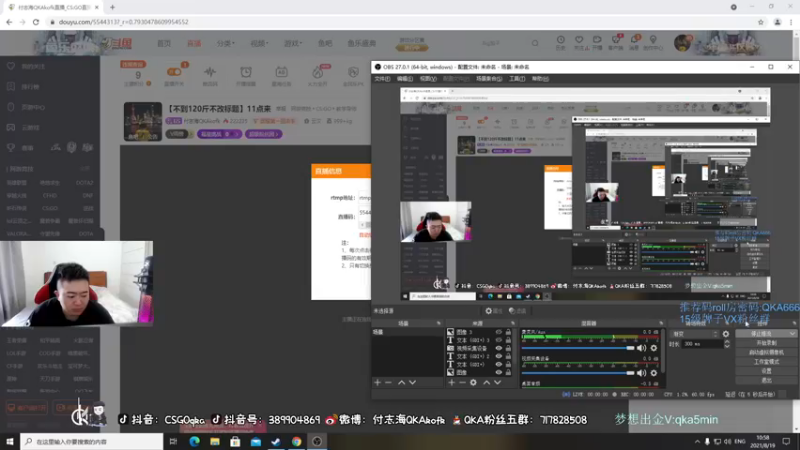Open Microsoft Edge from taskbar
Image resolution: width=800 pixels, height=450 pixels.
click(194, 441)
